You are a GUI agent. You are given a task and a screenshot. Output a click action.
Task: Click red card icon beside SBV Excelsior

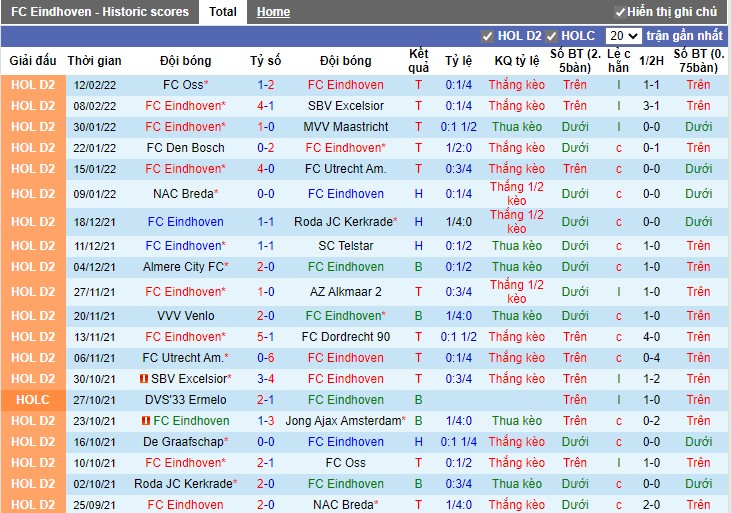point(144,379)
